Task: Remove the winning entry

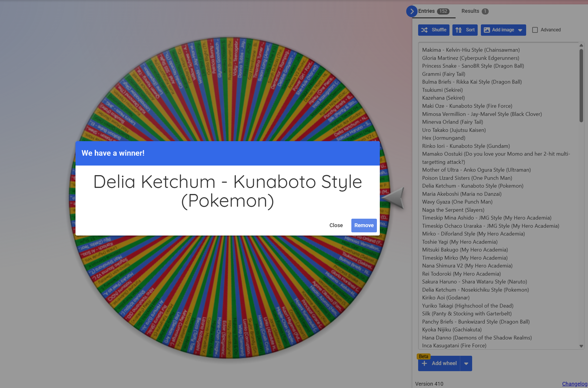Action: point(364,225)
